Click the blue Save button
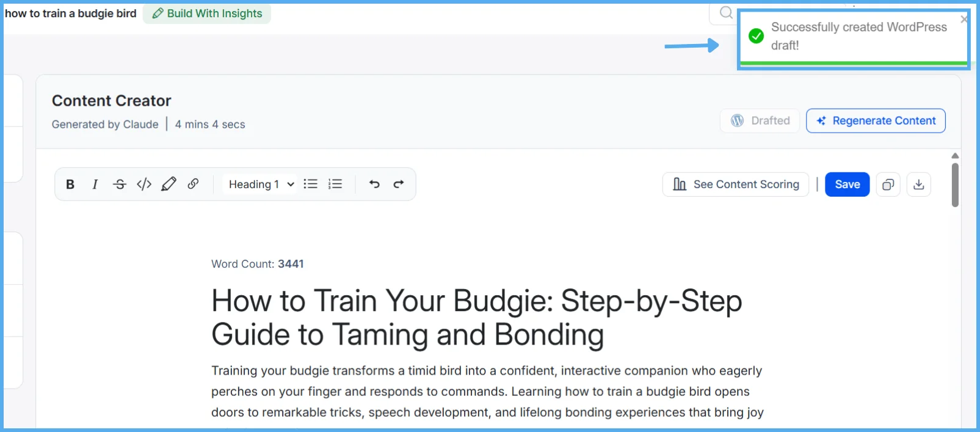Viewport: 980px width, 432px height. point(848,185)
